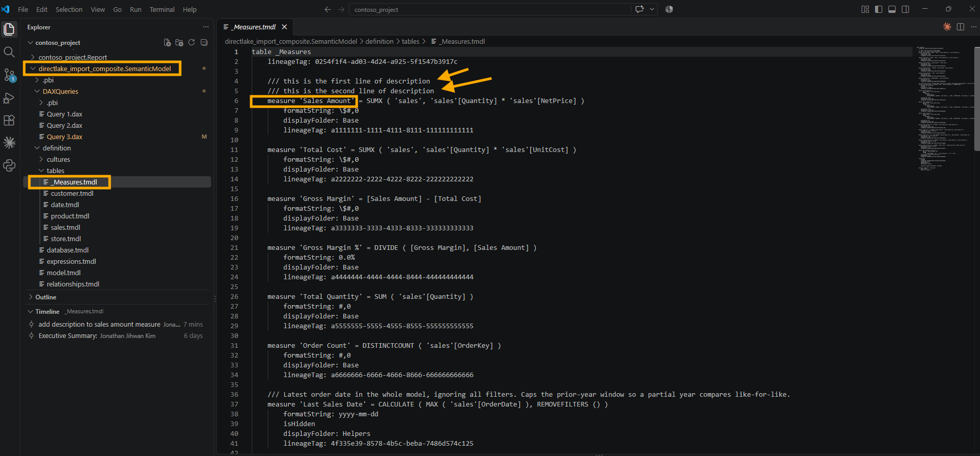Select 'Executive Summary' timeline entry
980x456 pixels.
[116, 335]
